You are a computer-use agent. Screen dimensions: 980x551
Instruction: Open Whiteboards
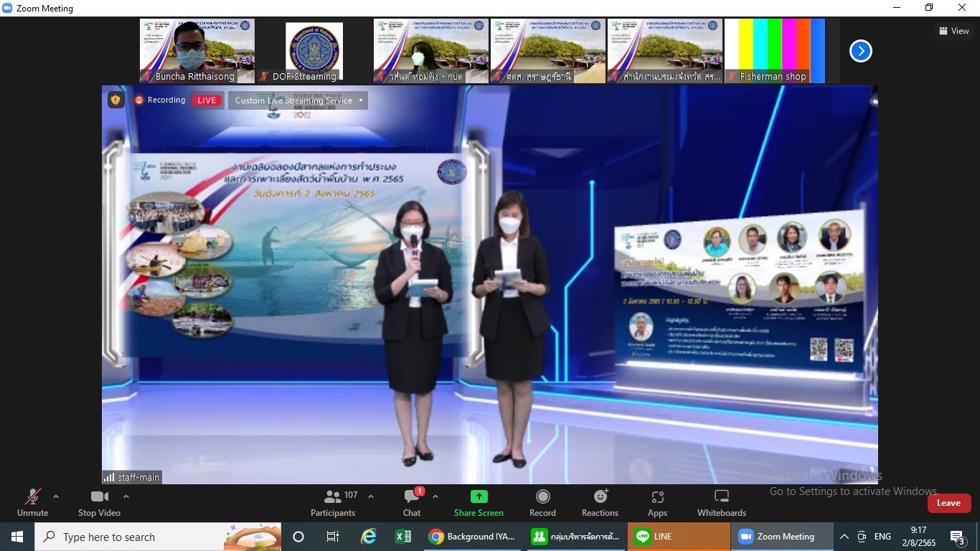point(721,502)
